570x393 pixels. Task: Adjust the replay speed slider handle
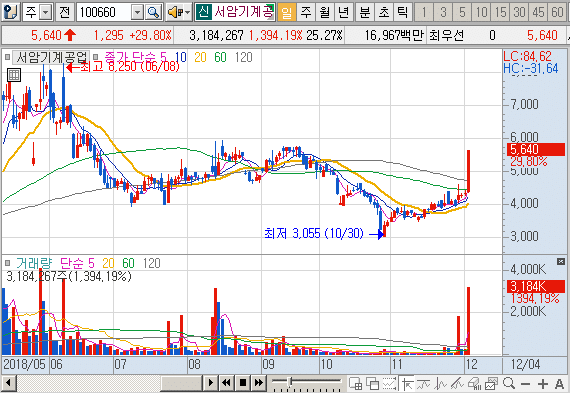(x=290, y=381)
